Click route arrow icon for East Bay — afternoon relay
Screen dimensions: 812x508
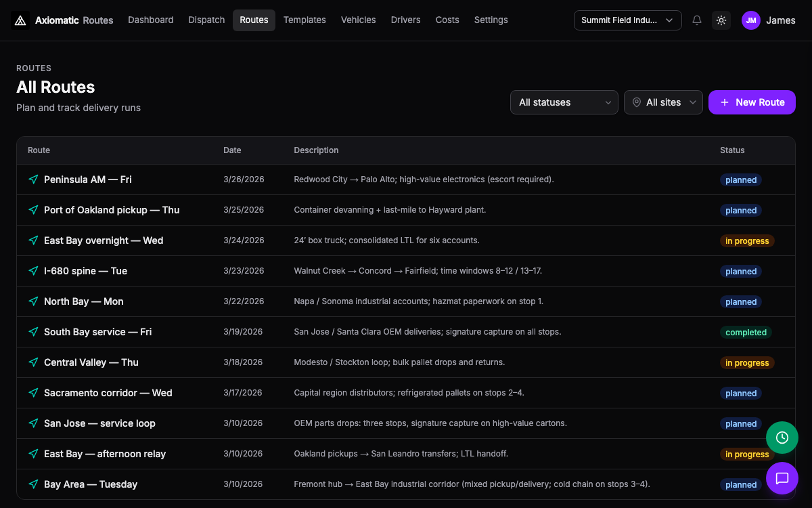33,454
